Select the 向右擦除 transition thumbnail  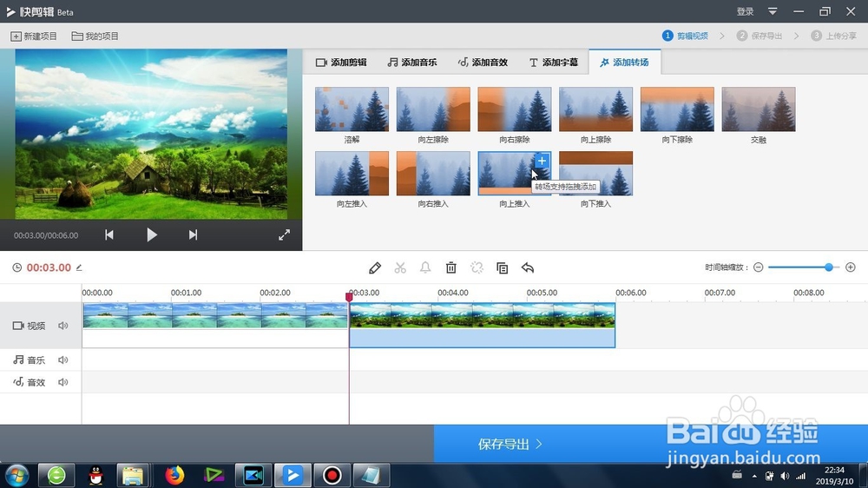coord(514,109)
